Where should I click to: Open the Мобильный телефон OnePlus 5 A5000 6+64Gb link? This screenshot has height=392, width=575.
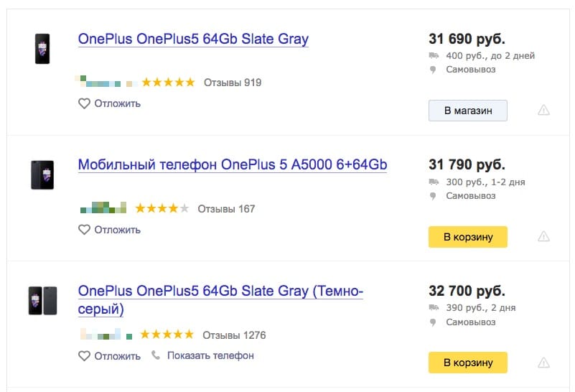coord(233,164)
